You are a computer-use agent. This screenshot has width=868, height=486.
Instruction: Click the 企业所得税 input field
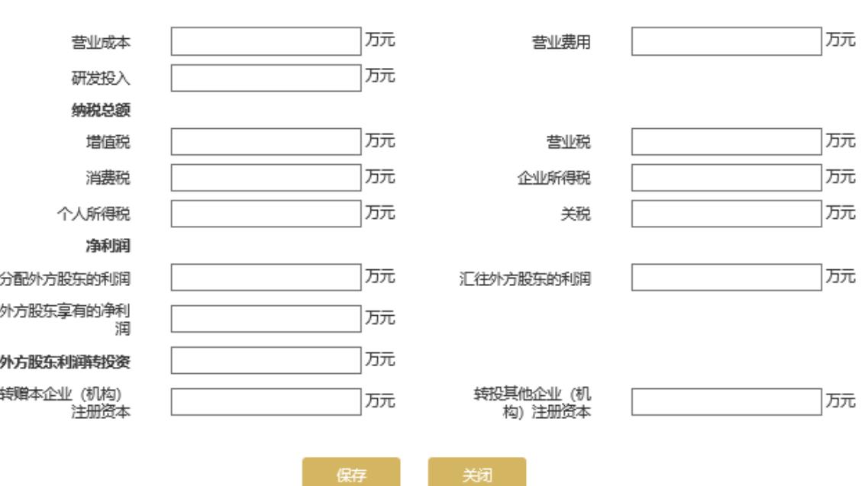(x=726, y=178)
